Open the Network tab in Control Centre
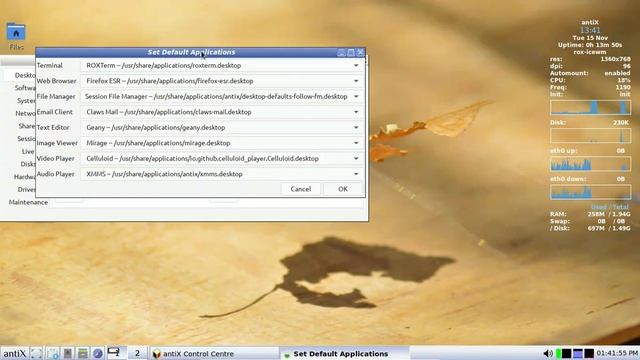This screenshot has height=360, width=640. pos(25,113)
